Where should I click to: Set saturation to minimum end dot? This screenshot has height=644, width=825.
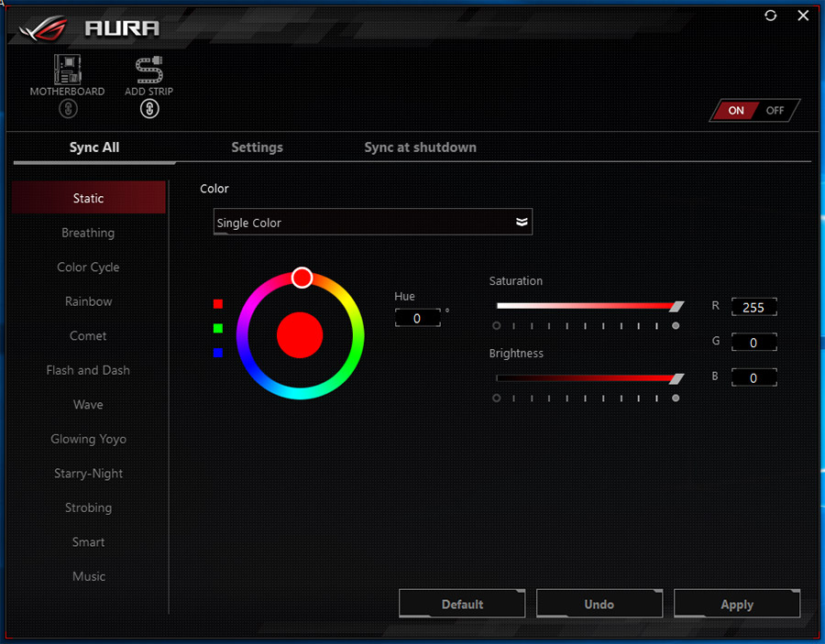[x=496, y=325]
